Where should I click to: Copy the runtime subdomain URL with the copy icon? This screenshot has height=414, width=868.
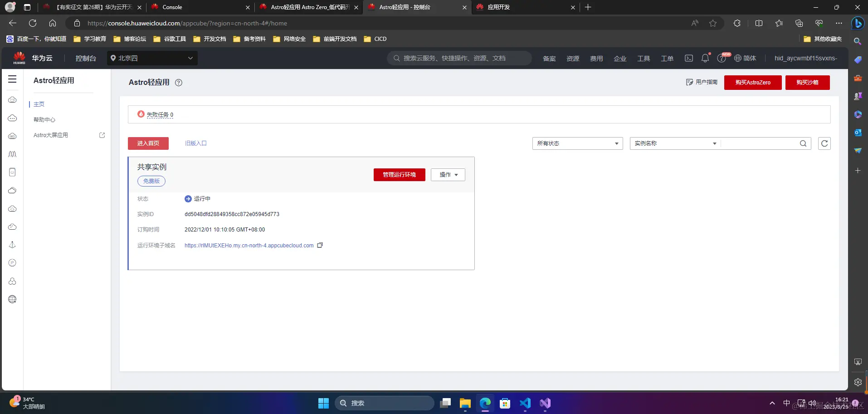click(320, 245)
